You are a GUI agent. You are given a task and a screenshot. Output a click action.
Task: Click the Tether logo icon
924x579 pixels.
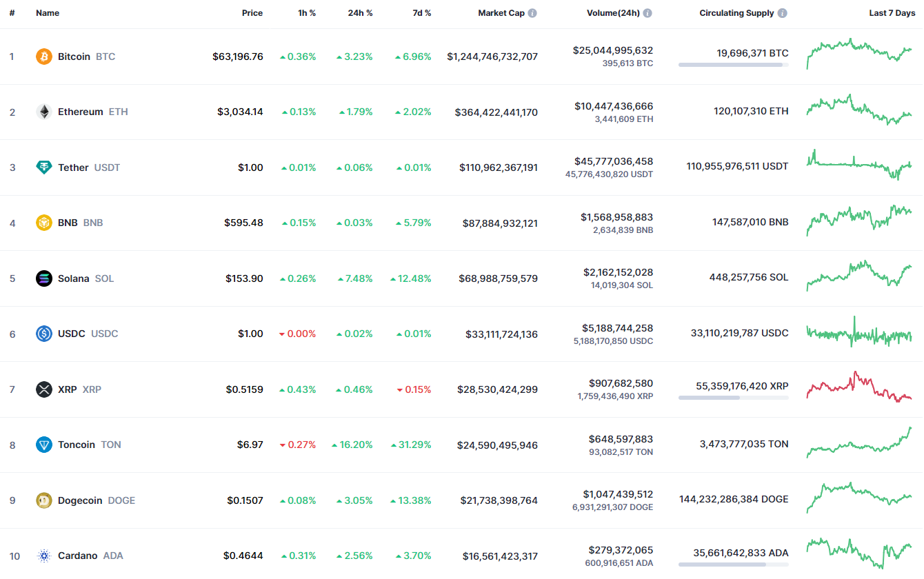(x=44, y=167)
